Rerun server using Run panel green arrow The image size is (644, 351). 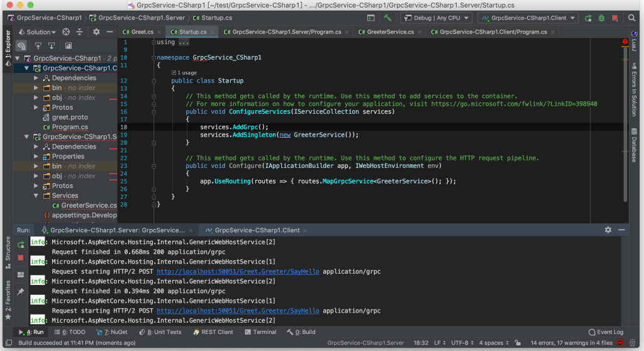click(21, 245)
